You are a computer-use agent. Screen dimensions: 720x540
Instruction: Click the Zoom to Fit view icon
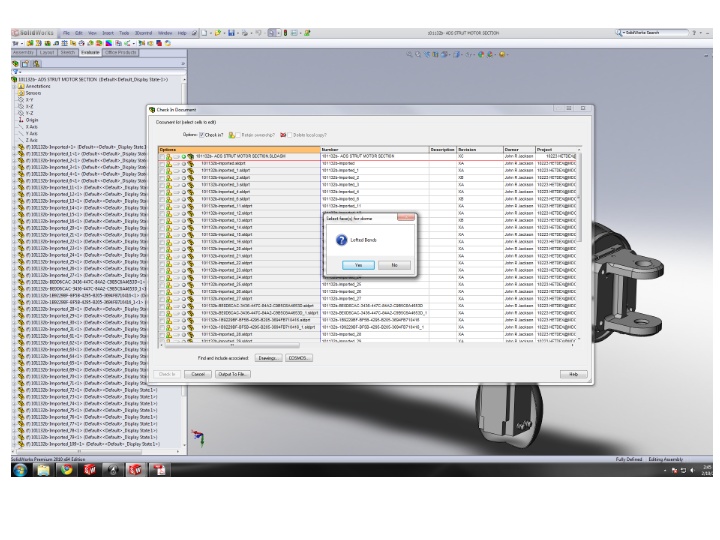tap(409, 55)
